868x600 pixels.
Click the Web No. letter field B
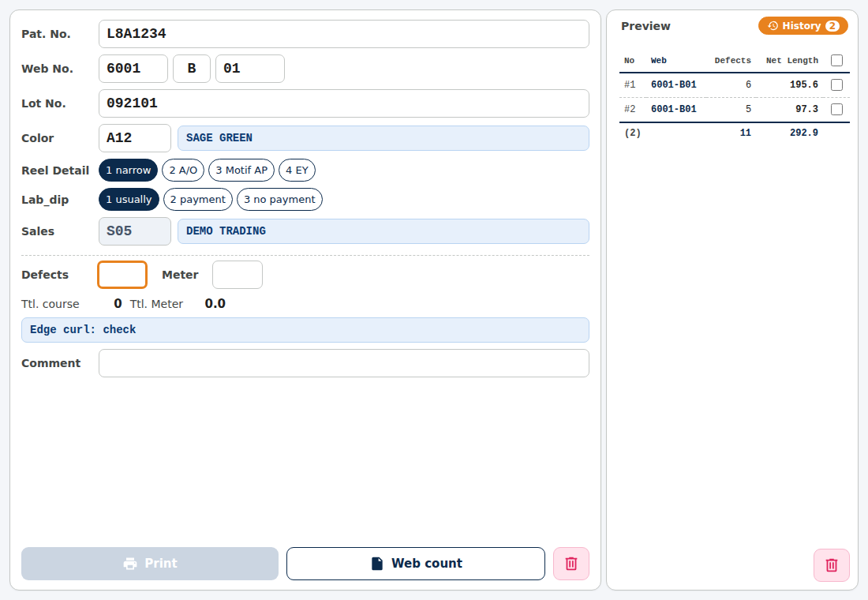tap(192, 69)
